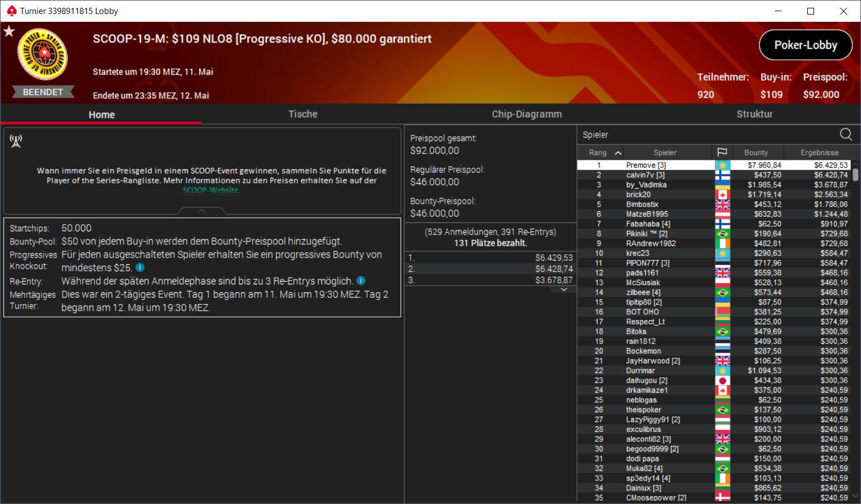The width and height of the screenshot is (861, 504).
Task: Click the Spieler panel title
Action: point(595,135)
